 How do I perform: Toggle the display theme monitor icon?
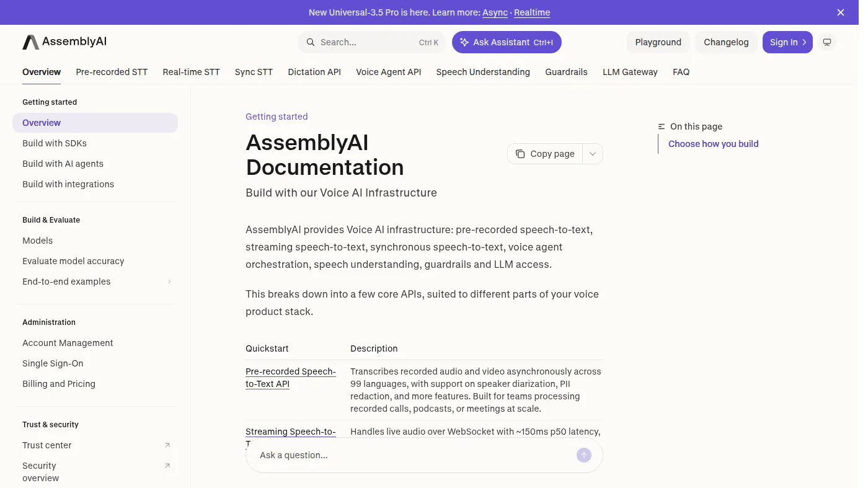[x=826, y=42]
